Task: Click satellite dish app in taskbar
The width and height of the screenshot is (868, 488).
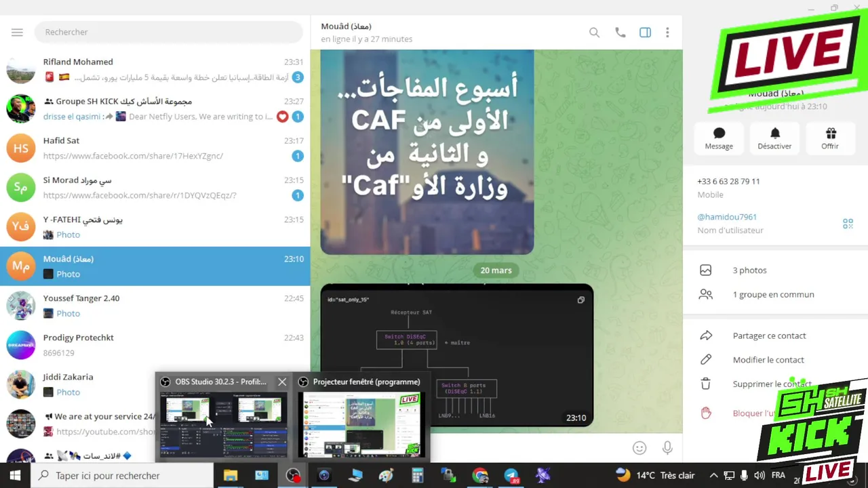Action: coord(542,476)
